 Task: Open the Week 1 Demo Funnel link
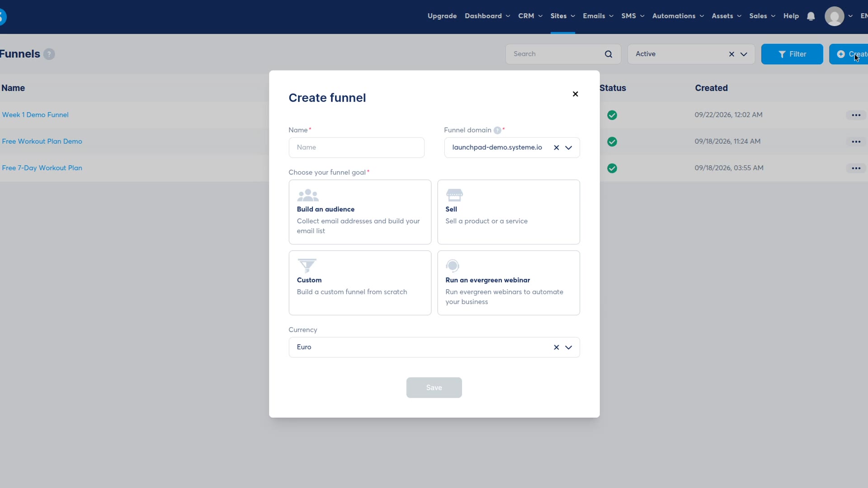pos(35,115)
